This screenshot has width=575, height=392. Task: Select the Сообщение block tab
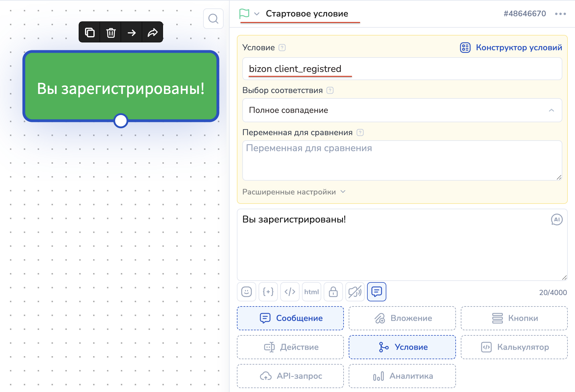pyautogui.click(x=290, y=318)
